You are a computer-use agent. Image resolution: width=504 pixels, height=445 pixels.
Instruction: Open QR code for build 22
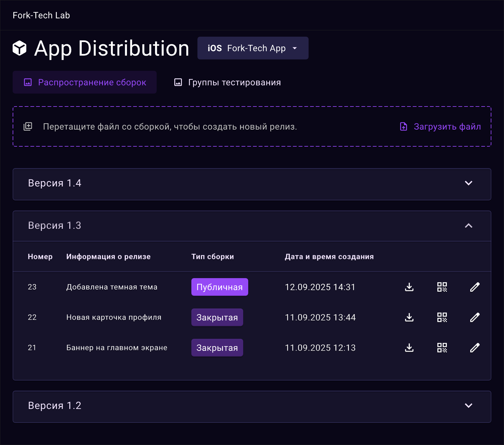[x=442, y=317]
